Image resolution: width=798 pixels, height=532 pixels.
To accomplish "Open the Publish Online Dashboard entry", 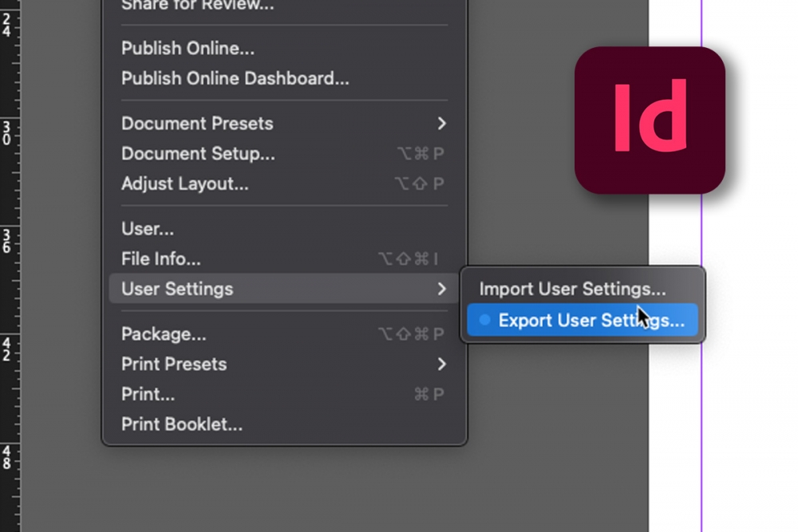I will pos(235,79).
